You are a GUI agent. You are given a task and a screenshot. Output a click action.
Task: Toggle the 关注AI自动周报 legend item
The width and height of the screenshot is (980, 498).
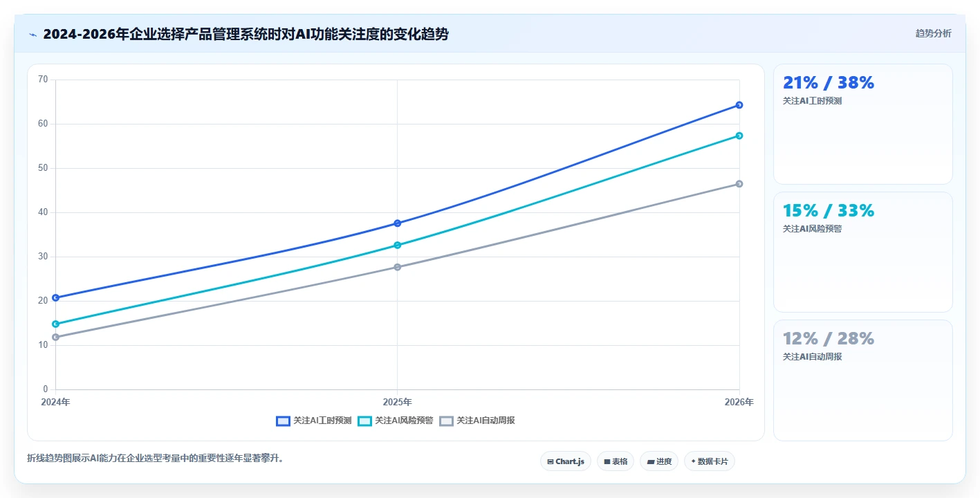point(477,421)
